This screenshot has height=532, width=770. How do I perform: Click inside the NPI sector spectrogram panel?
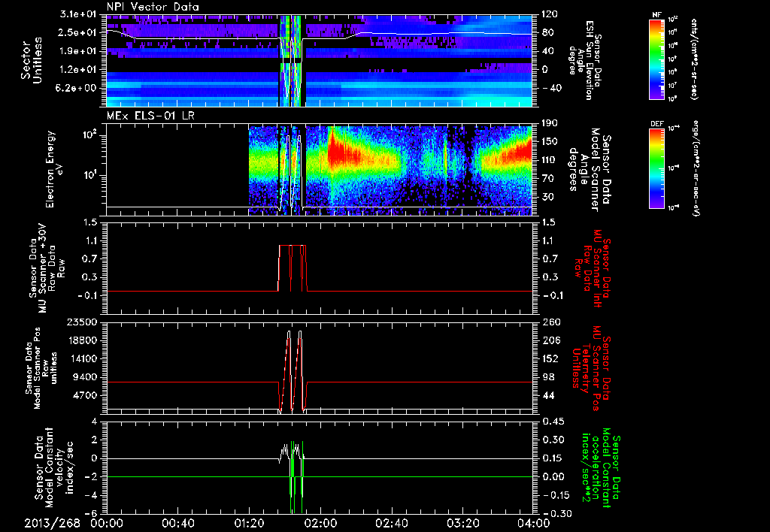click(x=319, y=60)
